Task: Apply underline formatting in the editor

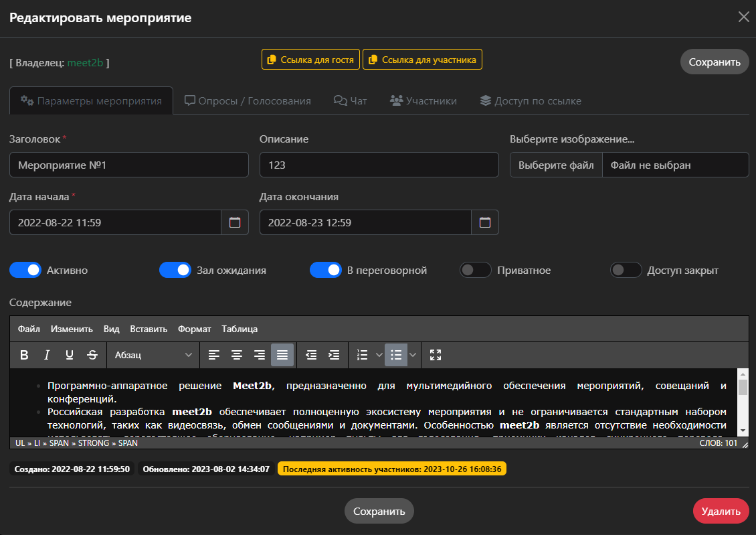Action: point(69,355)
